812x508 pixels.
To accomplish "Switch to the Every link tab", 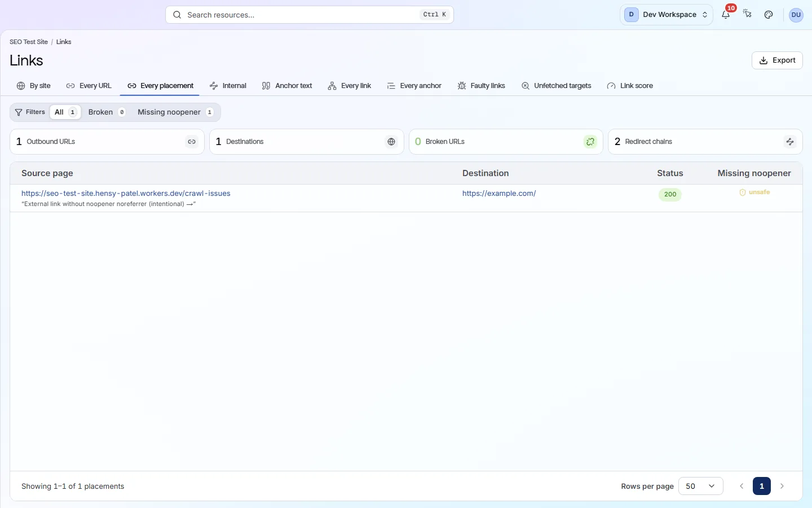I will tap(350, 86).
